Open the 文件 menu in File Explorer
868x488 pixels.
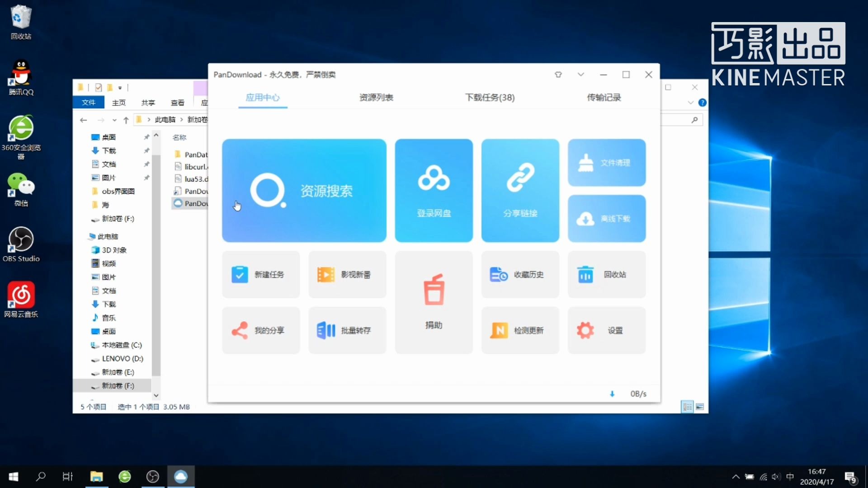click(x=89, y=103)
